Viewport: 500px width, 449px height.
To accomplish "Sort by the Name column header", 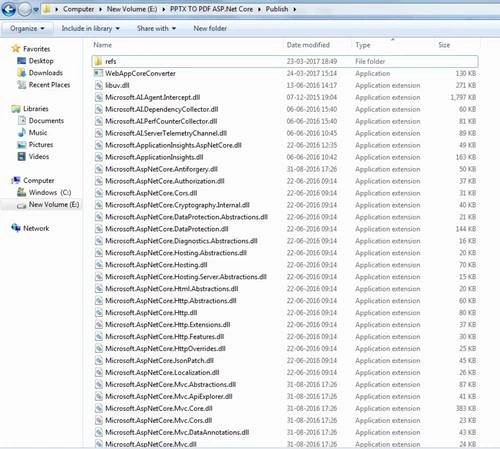I will coord(102,45).
